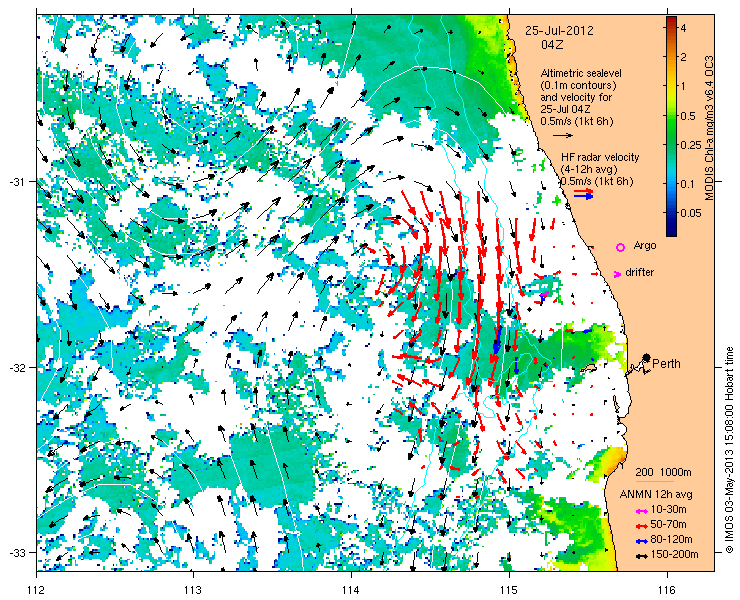The image size is (740, 600).
Task: Click the black altimetric velocity legend arrow
Action: 563,135
